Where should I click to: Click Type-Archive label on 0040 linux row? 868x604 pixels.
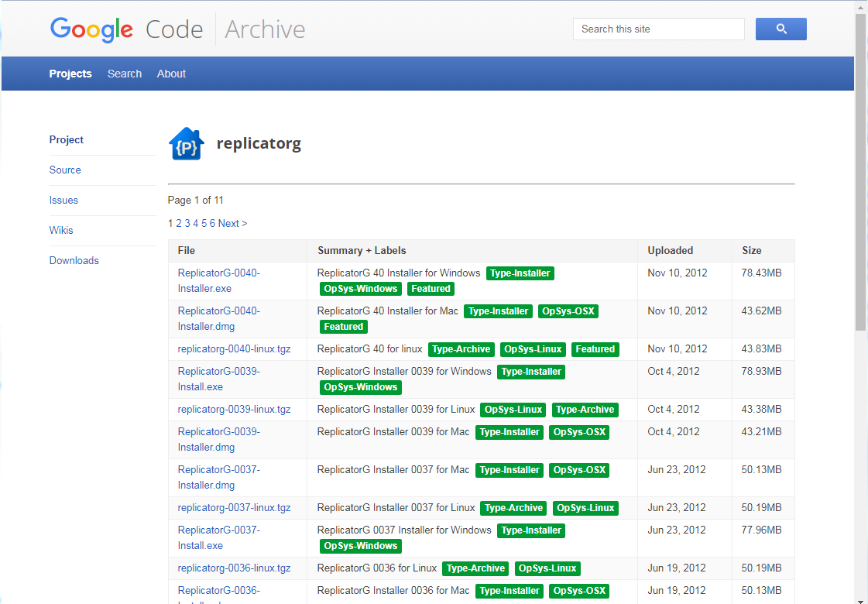click(461, 349)
